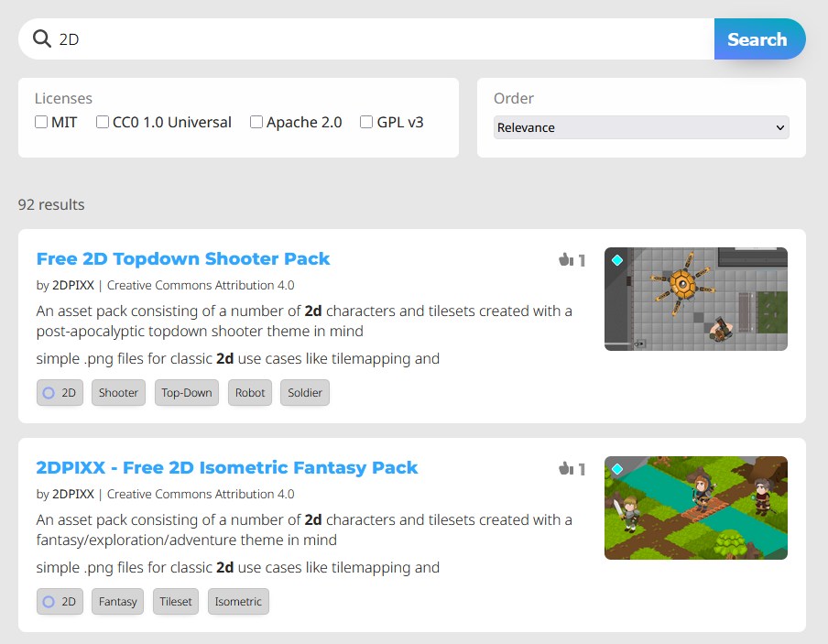Click the cyan diamond badge on Isometric Fantasy thumbnail
Screen dimensions: 828x644
(x=616, y=469)
